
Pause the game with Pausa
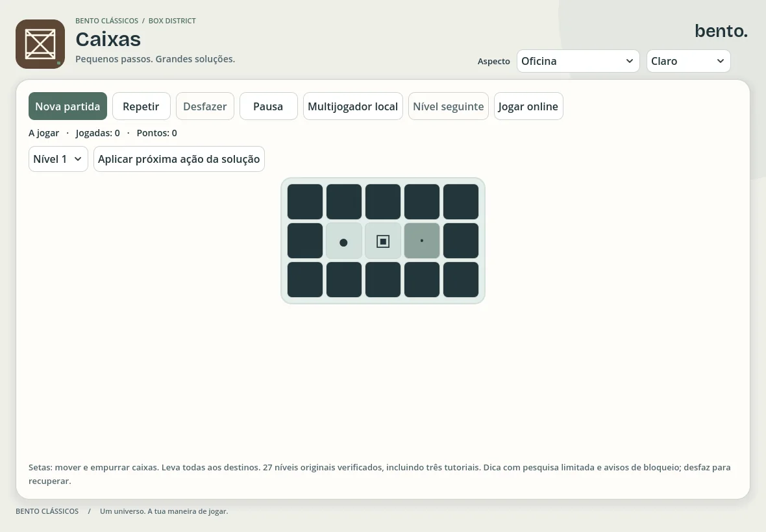[268, 106]
